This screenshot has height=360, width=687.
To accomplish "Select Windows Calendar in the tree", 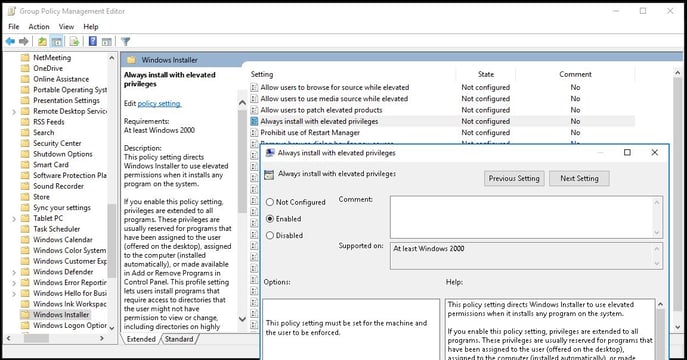I will point(63,240).
